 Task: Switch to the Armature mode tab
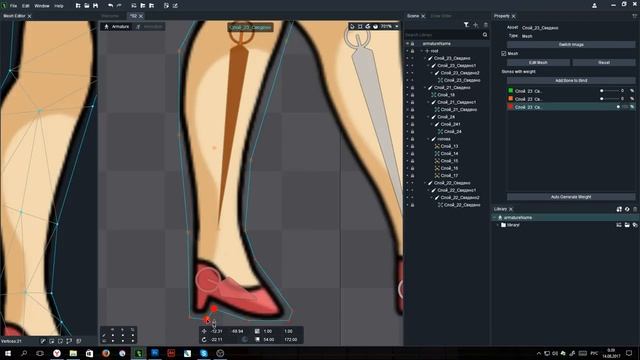click(x=117, y=27)
